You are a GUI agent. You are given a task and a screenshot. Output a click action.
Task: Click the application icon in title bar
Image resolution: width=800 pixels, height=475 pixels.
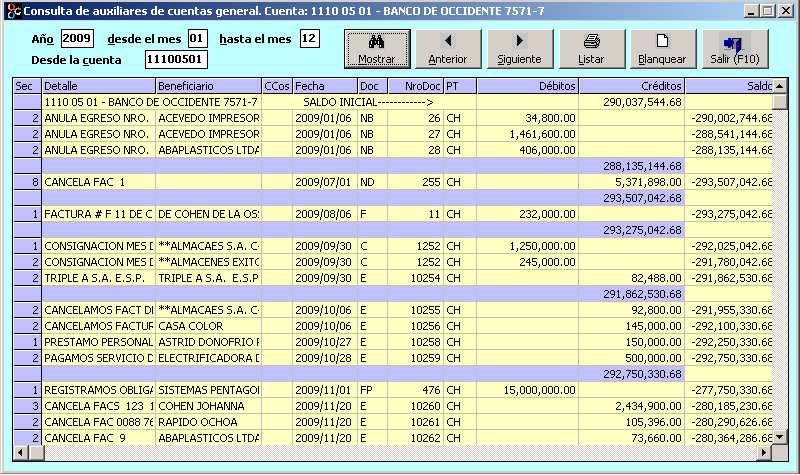click(x=14, y=10)
